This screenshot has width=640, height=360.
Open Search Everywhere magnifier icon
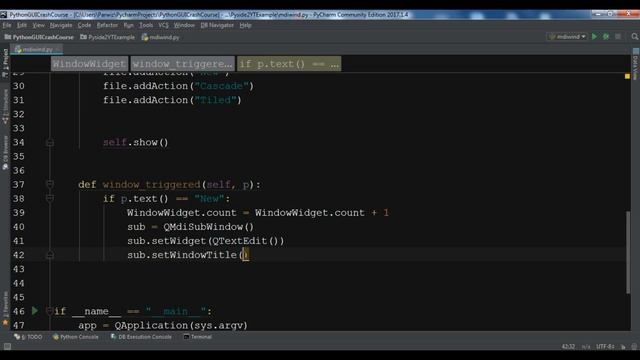(x=635, y=37)
